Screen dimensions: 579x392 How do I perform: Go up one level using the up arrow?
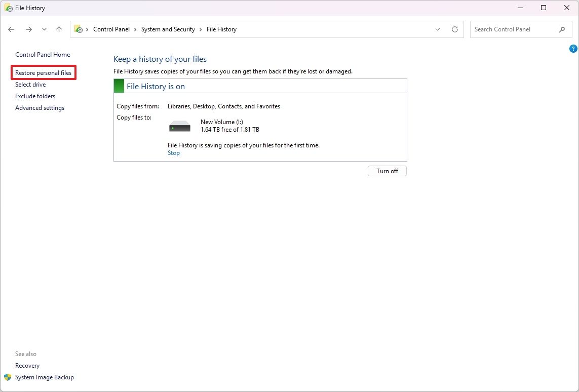[x=59, y=29]
